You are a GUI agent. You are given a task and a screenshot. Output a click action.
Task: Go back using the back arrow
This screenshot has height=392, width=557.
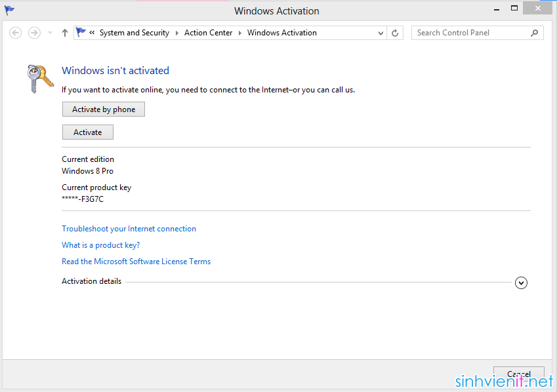15,33
